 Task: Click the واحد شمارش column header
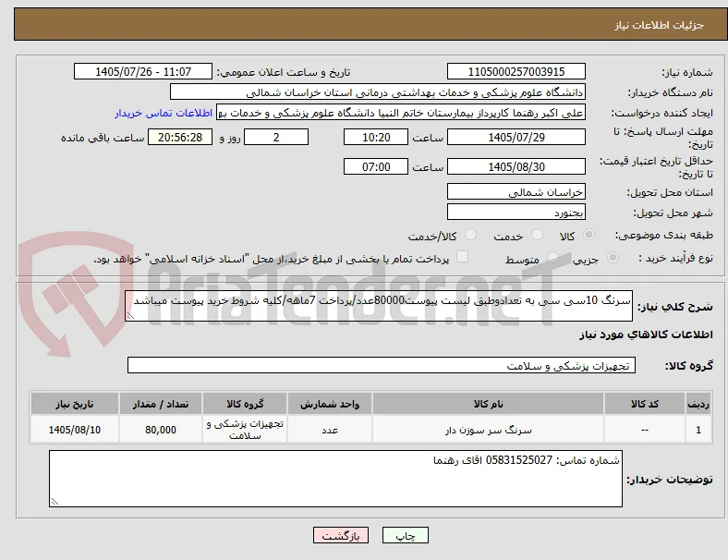pos(330,404)
